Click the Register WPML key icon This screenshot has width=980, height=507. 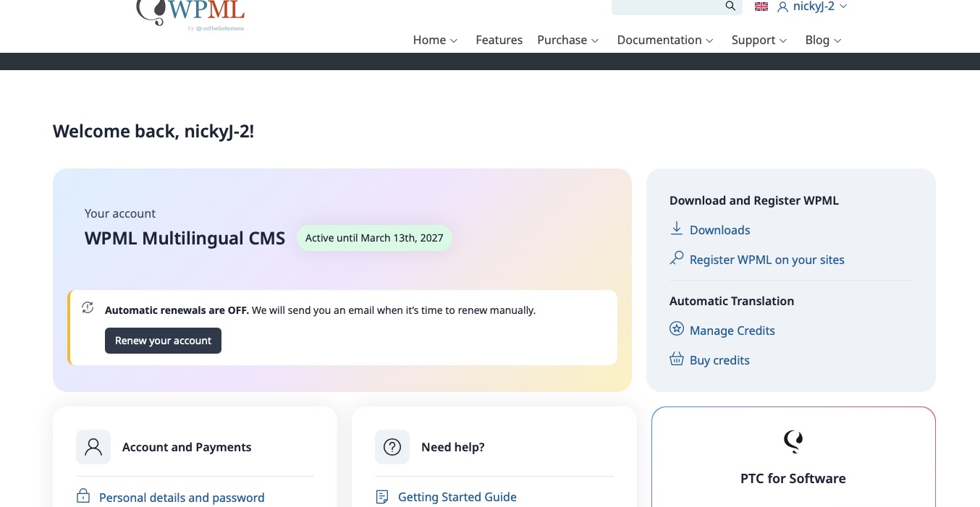[677, 258]
